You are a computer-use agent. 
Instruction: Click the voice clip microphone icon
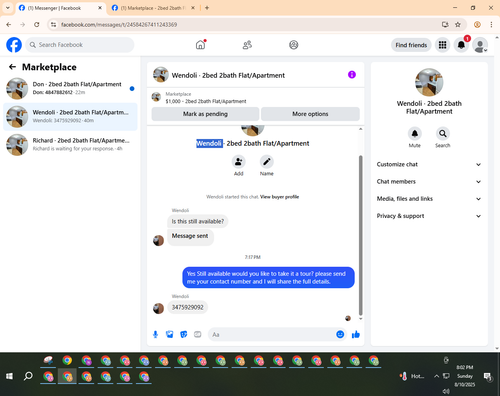tap(155, 334)
